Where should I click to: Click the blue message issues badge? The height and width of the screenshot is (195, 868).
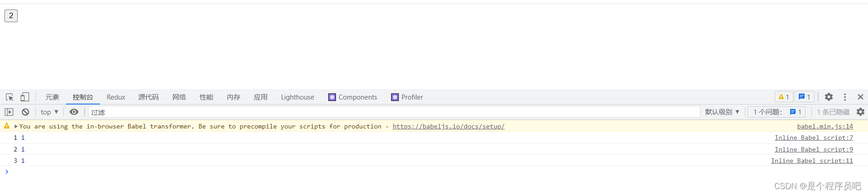tap(804, 97)
